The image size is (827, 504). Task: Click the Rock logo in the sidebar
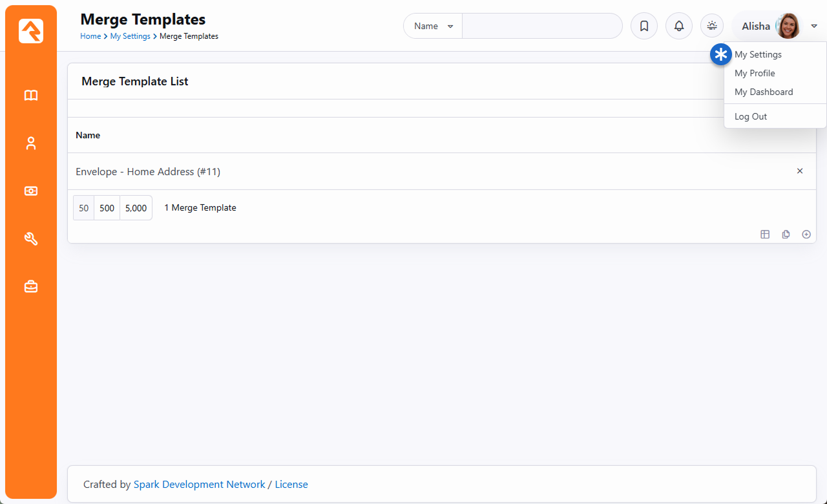[x=31, y=31]
